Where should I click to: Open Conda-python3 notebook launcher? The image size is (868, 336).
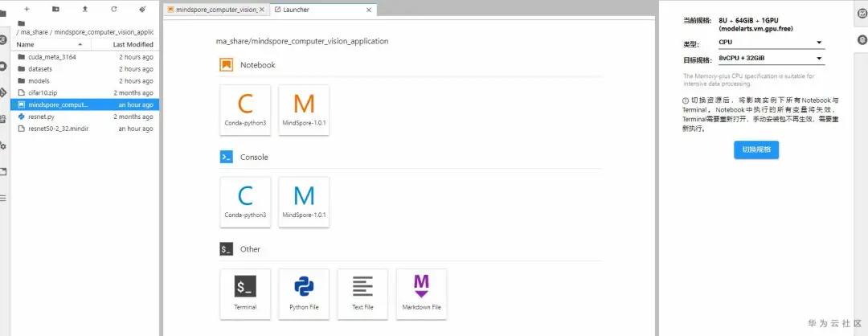tap(245, 110)
